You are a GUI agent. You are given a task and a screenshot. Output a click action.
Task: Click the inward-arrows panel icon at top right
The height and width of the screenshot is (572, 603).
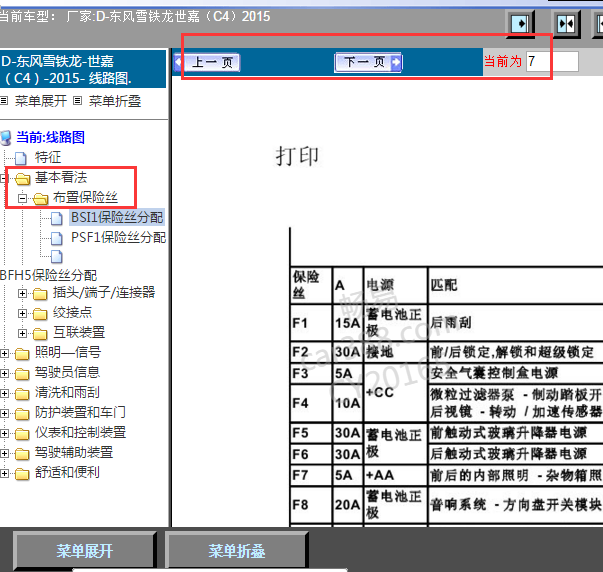click(566, 24)
